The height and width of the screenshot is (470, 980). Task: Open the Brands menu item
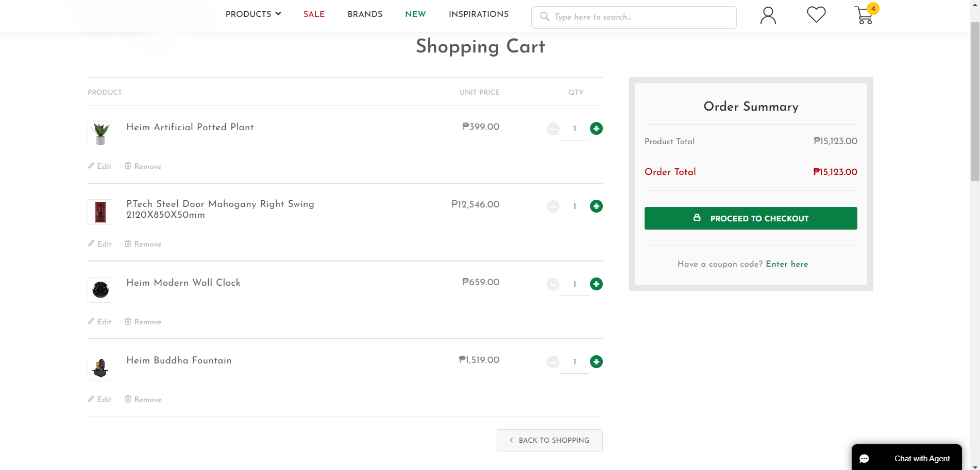365,14
